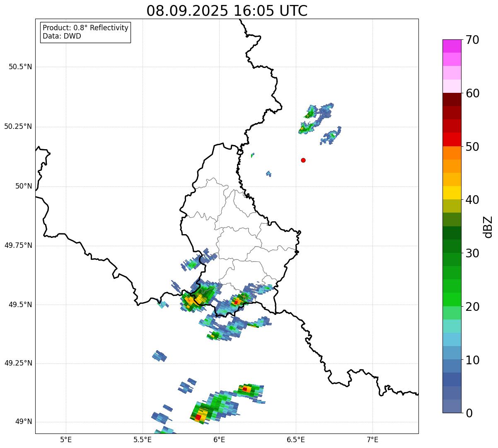This screenshot has width=498, height=448.
Task: Click the colorbar tick label "50"
Action: [472, 147]
